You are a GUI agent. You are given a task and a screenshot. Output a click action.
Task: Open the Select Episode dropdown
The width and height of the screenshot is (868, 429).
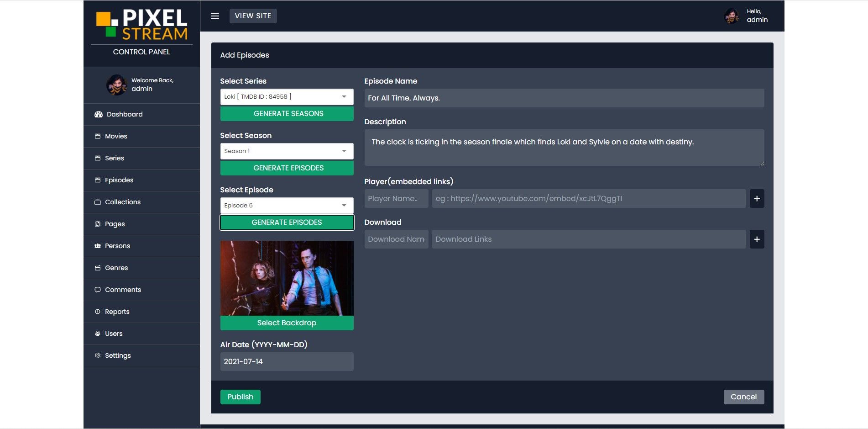click(287, 206)
